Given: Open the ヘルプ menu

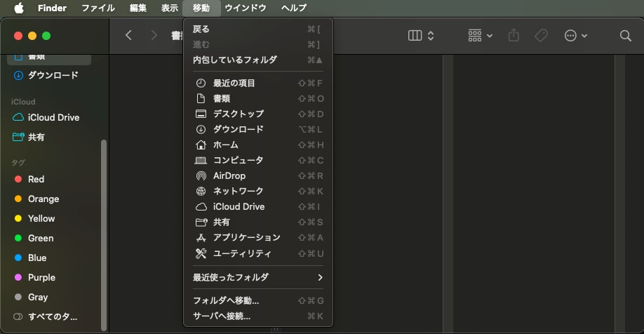Looking at the screenshot, I should 294,8.
